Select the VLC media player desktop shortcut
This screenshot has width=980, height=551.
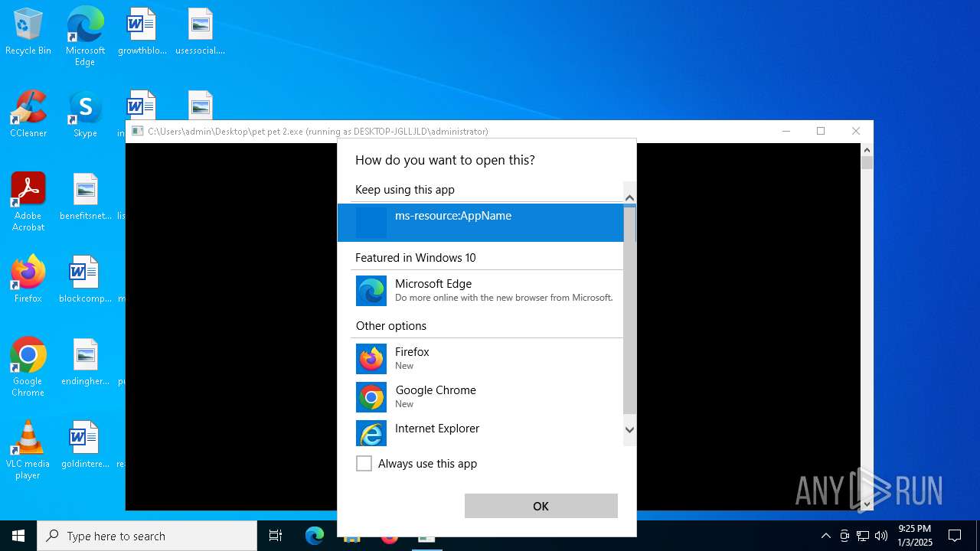28,450
